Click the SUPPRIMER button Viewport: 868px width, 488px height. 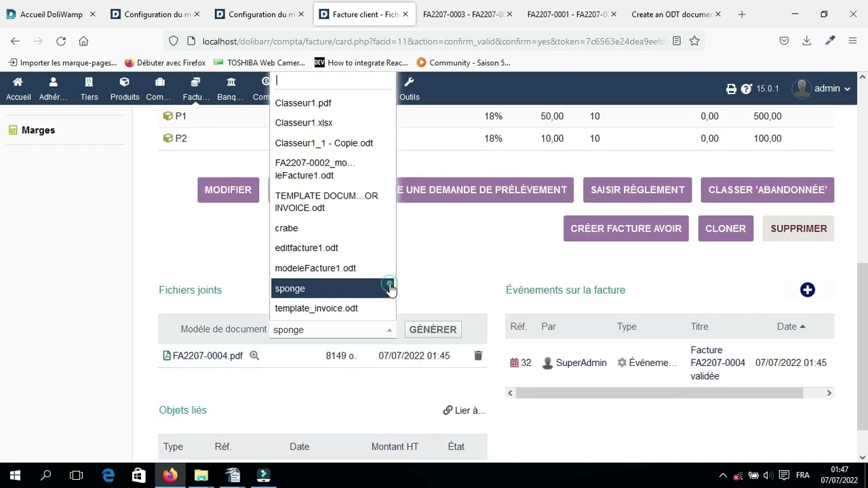point(799,228)
